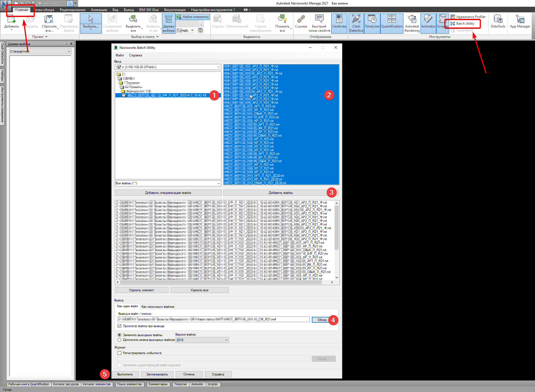Click Быстрый показ свойств icon
The width and height of the screenshot is (535, 392).
click(x=319, y=24)
